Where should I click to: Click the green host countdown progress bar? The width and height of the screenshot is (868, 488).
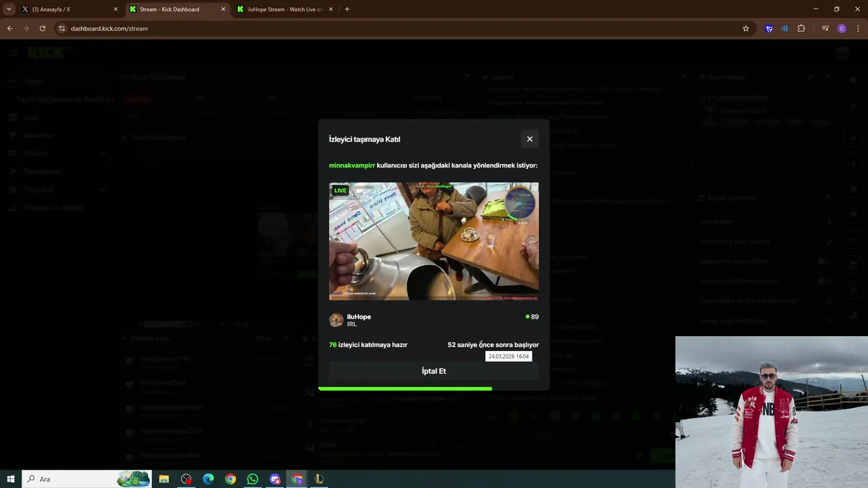(x=405, y=388)
